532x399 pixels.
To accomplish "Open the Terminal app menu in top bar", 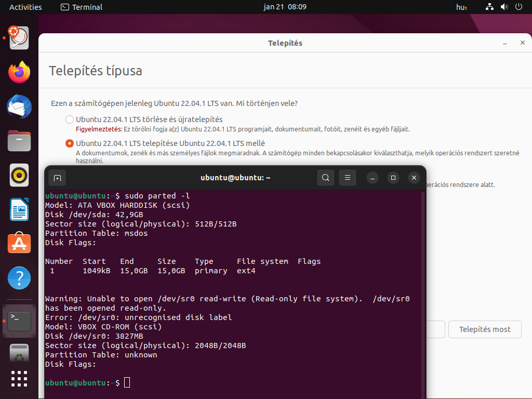I will click(82, 7).
